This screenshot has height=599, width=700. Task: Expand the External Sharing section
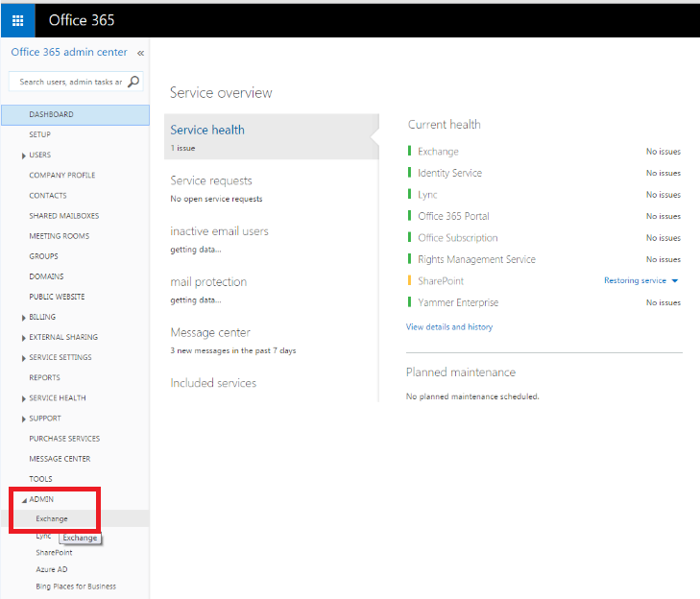click(x=23, y=338)
